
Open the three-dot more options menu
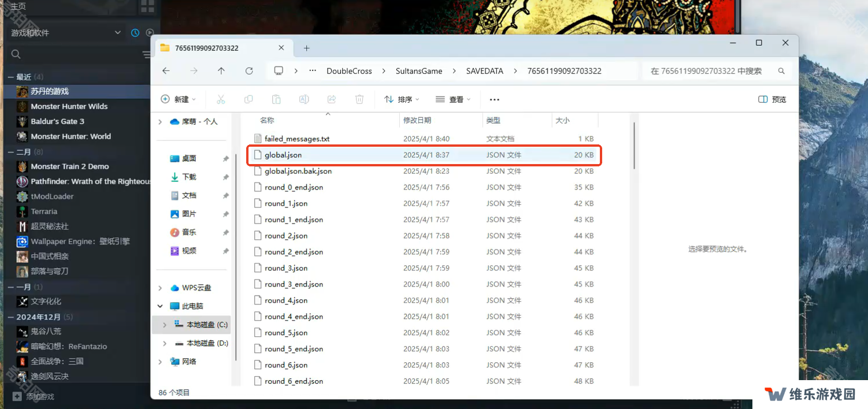coord(494,99)
